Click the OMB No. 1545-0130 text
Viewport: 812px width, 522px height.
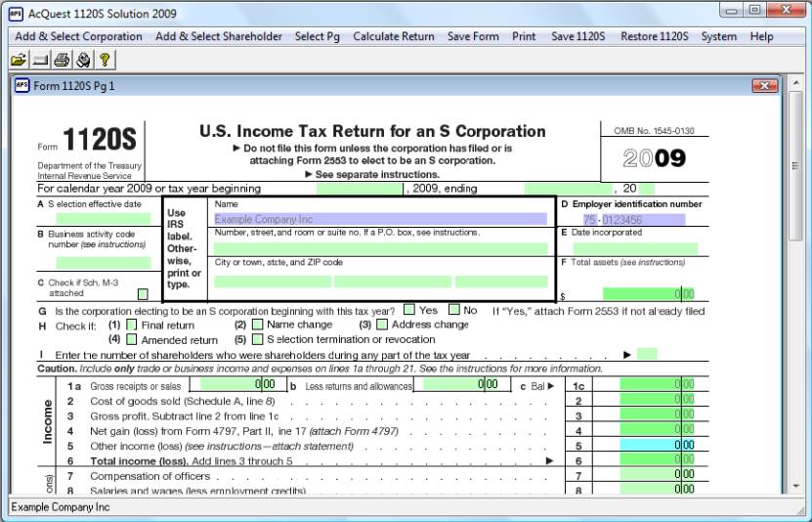[x=654, y=131]
